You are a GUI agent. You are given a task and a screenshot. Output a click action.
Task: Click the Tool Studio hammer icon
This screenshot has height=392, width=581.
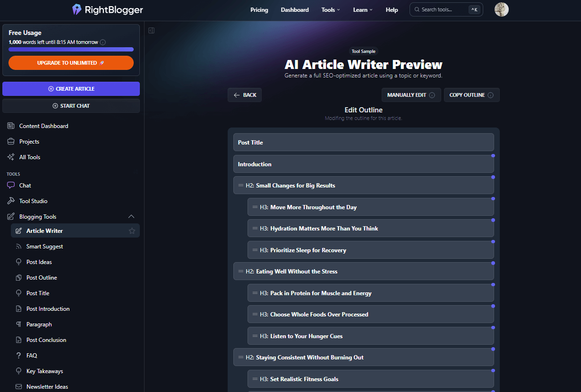11,201
